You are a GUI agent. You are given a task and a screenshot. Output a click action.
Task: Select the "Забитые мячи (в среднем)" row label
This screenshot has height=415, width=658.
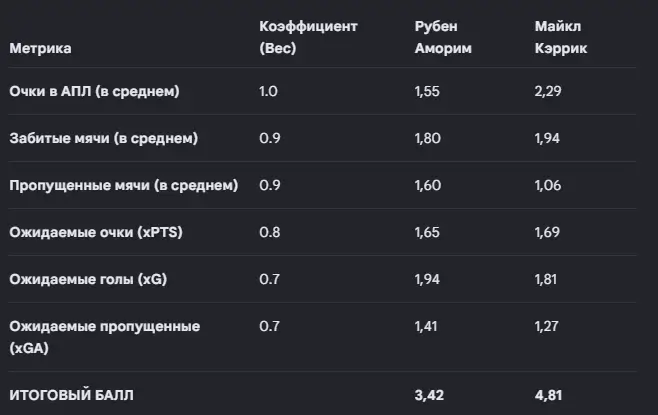point(104,138)
